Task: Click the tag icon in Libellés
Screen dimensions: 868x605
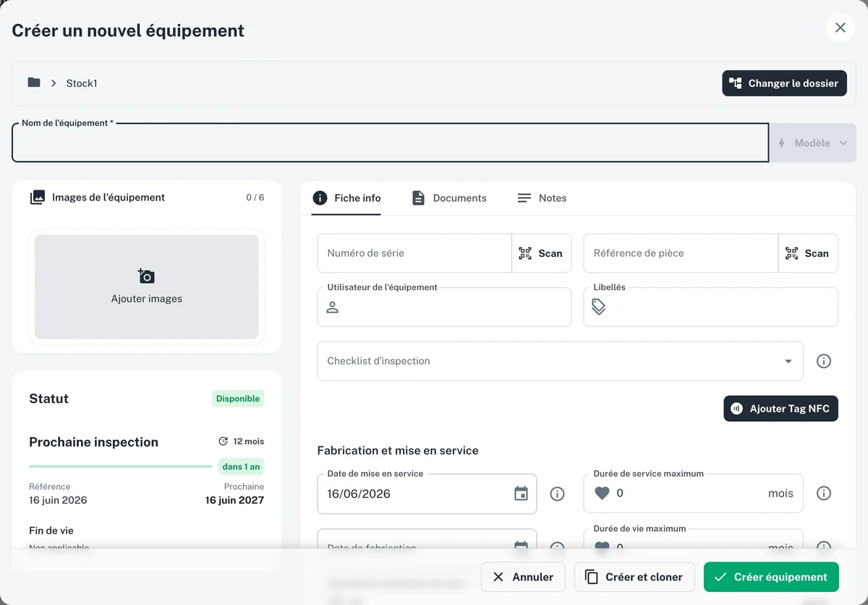Action: coord(599,307)
